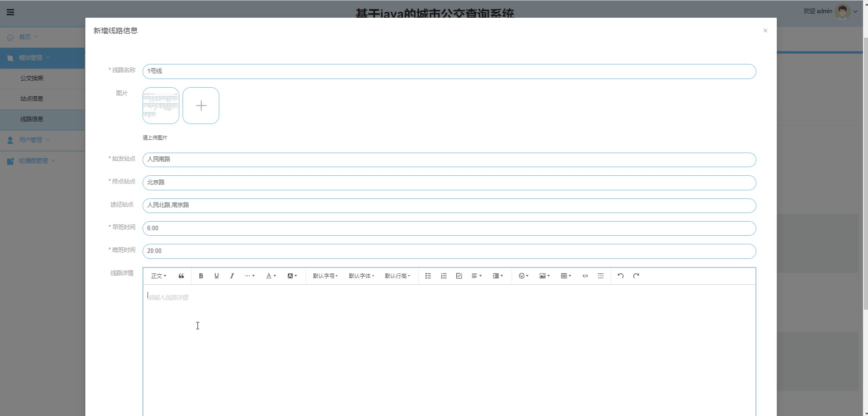Click inside the 线路详情 rich text area
Viewport: 868px width, 416px height.
point(449,350)
